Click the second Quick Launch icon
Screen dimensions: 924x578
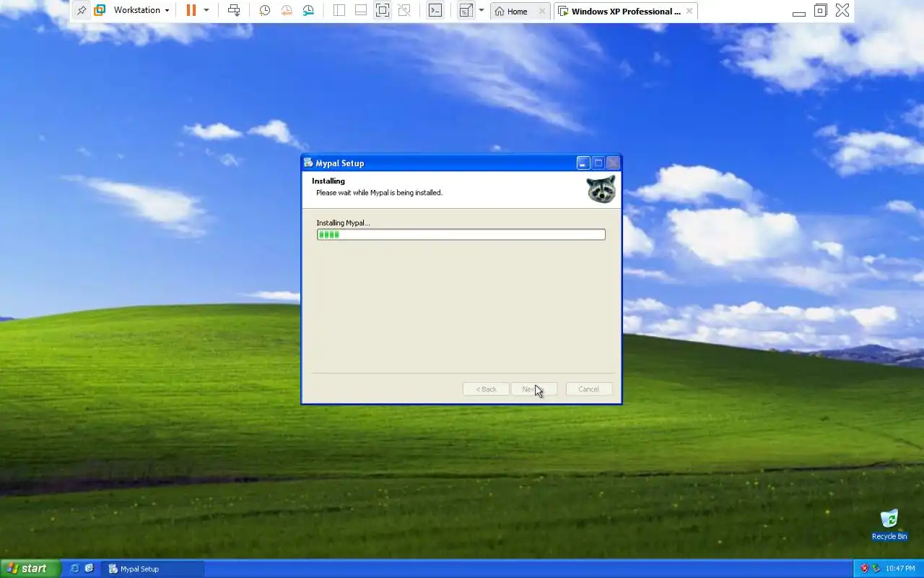coord(90,569)
